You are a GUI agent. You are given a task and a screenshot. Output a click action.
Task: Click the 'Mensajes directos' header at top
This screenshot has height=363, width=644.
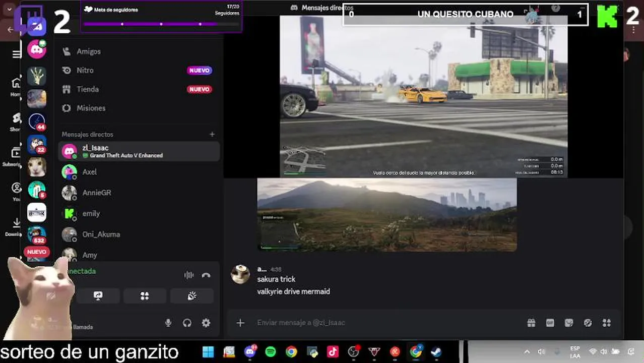coord(327,8)
